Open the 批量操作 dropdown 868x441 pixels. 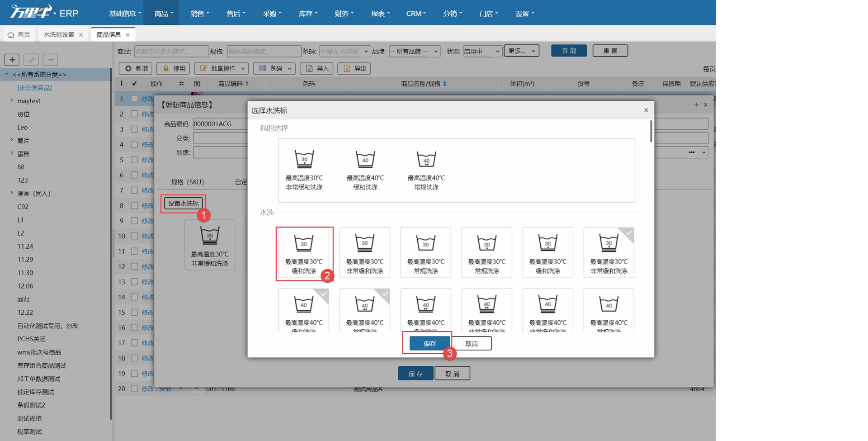click(222, 68)
